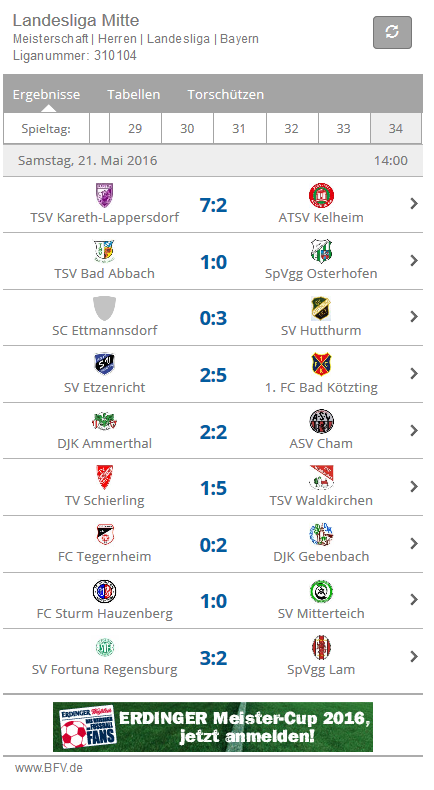Screen dimensions: 434x790
Task: Click TSV Kareth-Lappersdorf club crest
Action: click(104, 195)
